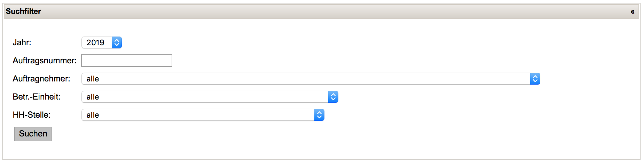Click the "alle" value in Auftragnehmer selector
Screen dimensions: 644x165
coord(93,79)
